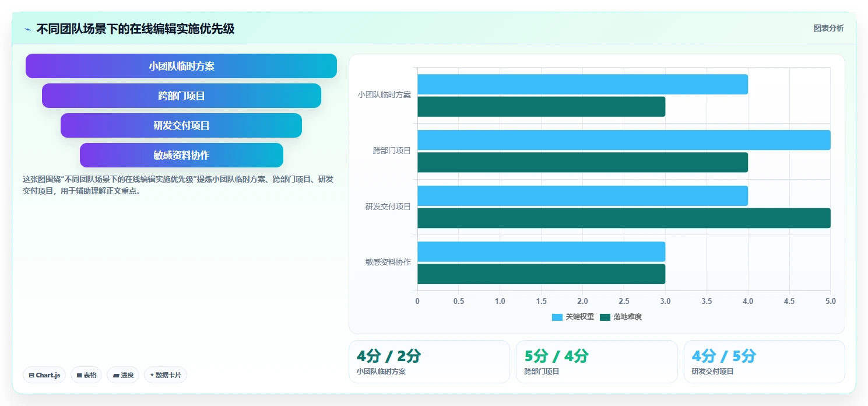The image size is (868, 406).
Task: Click the 进度 tag chip
Action: 123,375
